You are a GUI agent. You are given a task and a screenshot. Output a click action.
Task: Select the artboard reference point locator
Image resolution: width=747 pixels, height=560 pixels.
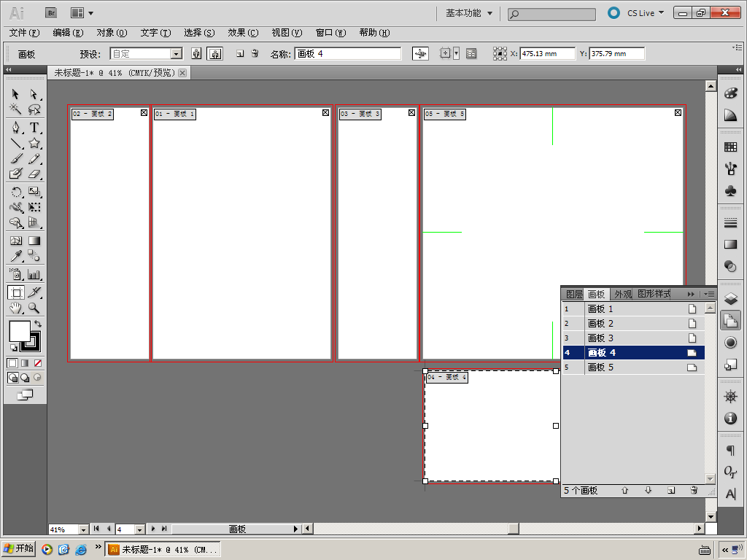click(499, 54)
